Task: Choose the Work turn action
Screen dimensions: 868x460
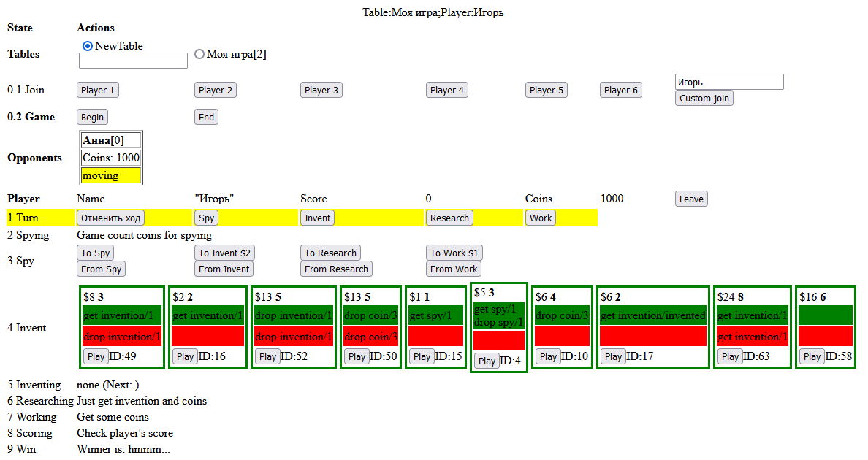Action: tap(541, 218)
